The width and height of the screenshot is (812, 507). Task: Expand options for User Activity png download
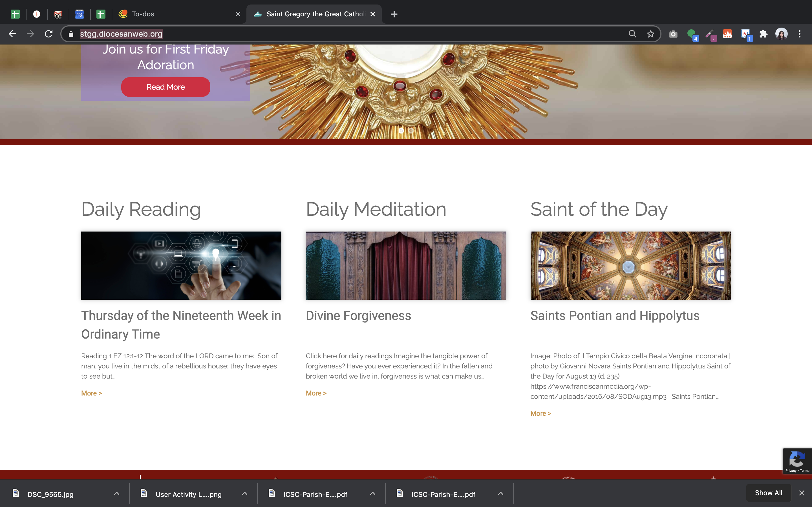245,493
